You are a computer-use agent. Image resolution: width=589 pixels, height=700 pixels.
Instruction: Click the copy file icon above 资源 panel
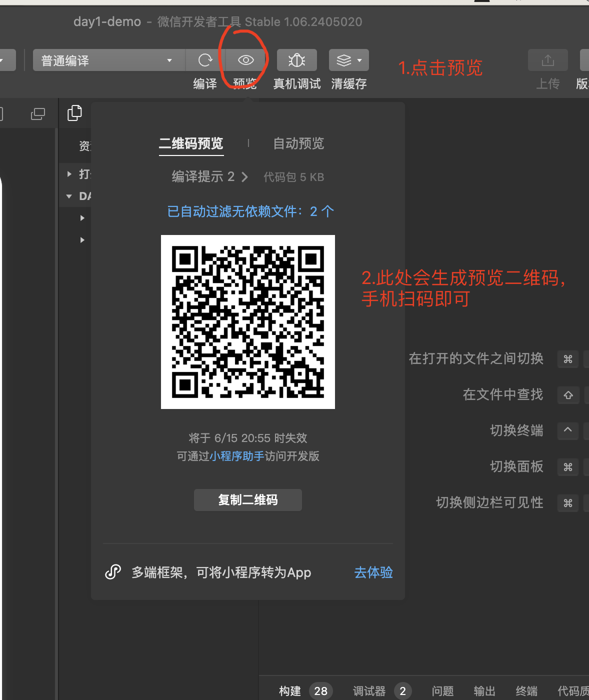(75, 113)
